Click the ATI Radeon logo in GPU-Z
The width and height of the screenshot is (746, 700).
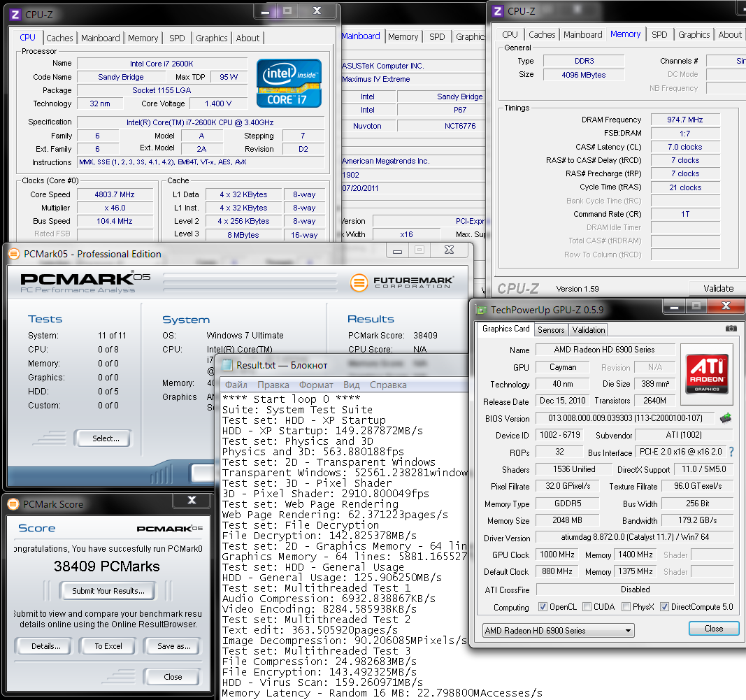[x=707, y=373]
